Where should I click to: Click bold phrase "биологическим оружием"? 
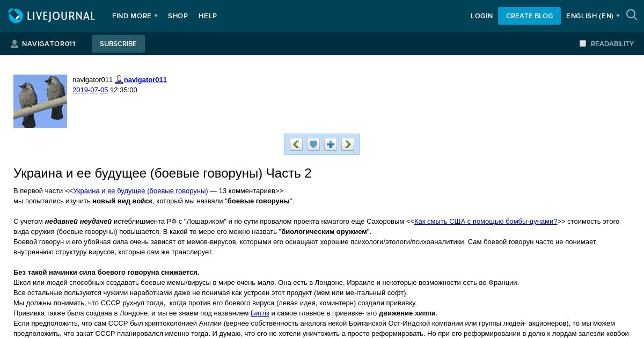[324, 231]
